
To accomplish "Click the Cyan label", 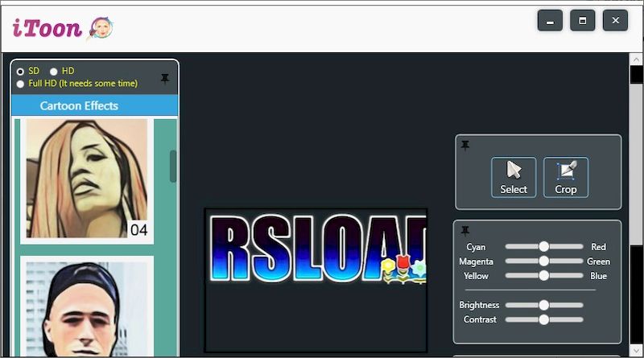I will coord(476,247).
